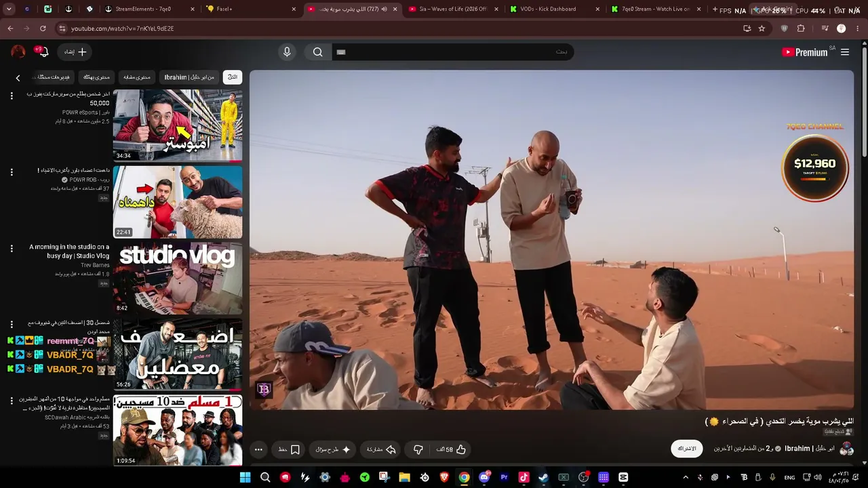Click the Share arrow button
The height and width of the screenshot is (488, 868).
[x=381, y=449]
